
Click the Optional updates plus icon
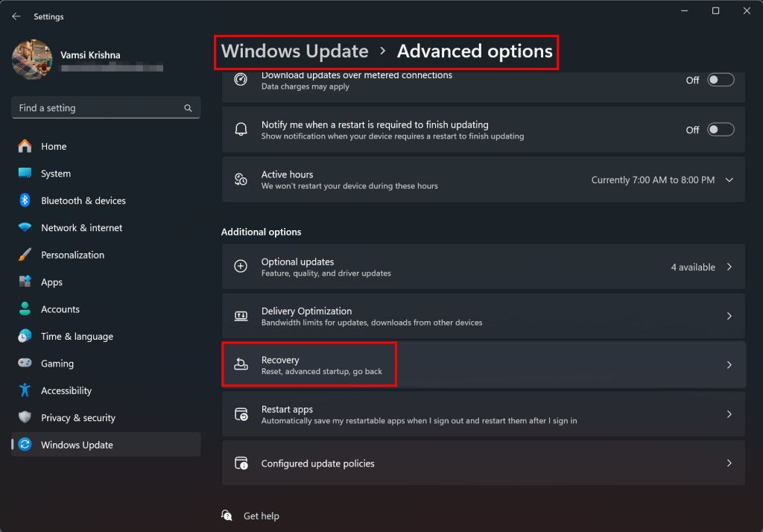(x=241, y=266)
